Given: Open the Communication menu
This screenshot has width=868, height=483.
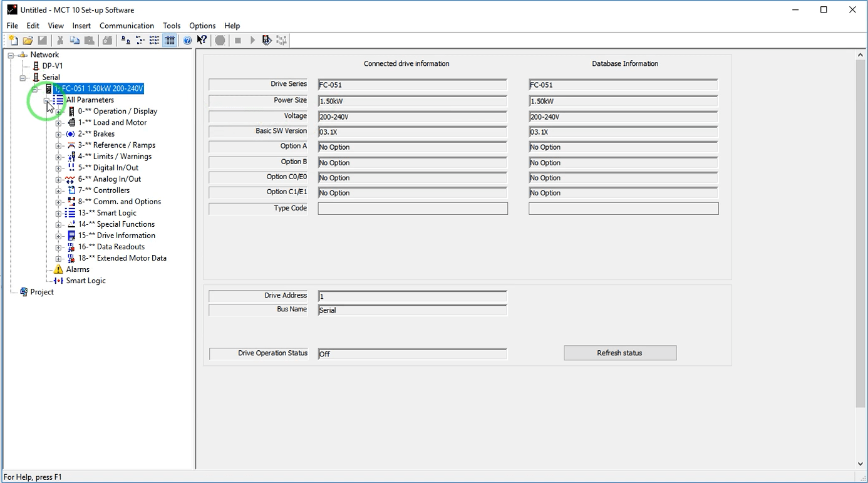Looking at the screenshot, I should coord(127,26).
